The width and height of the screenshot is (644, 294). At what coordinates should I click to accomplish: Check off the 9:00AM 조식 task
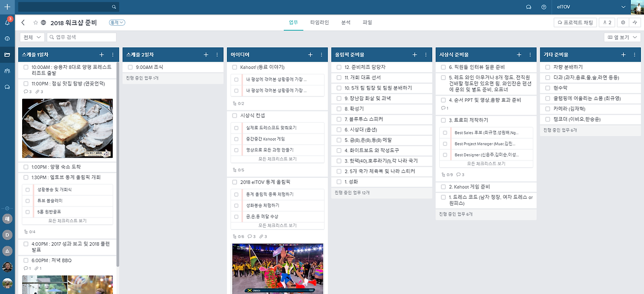(x=130, y=67)
